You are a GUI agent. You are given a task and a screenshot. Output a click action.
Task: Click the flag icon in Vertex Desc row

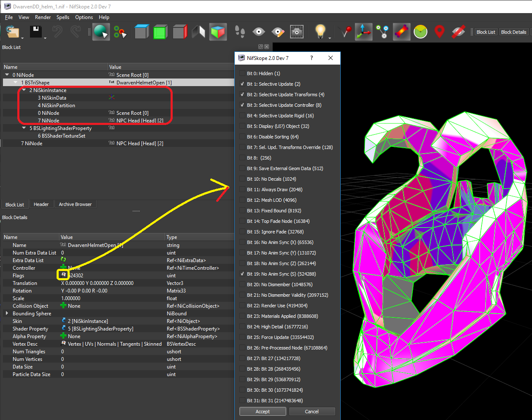coord(63,344)
